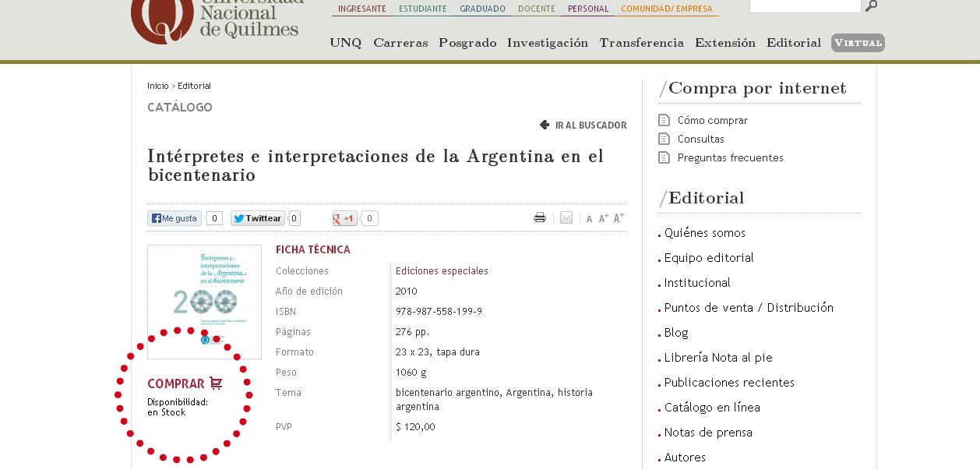This screenshot has width=980, height=470.
Task: Click the Comprar link
Action: (176, 383)
